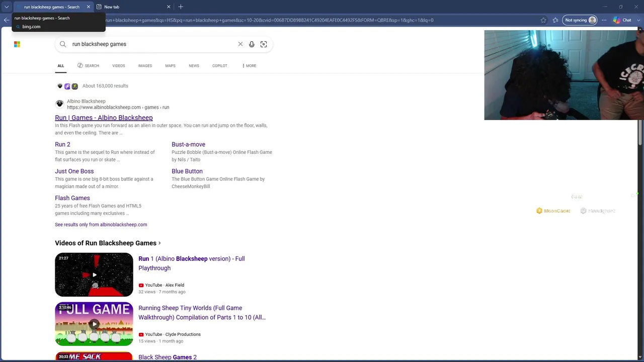Play the Running Sheep FULL GAME thumbnail
The height and width of the screenshot is (362, 644).
tap(94, 324)
